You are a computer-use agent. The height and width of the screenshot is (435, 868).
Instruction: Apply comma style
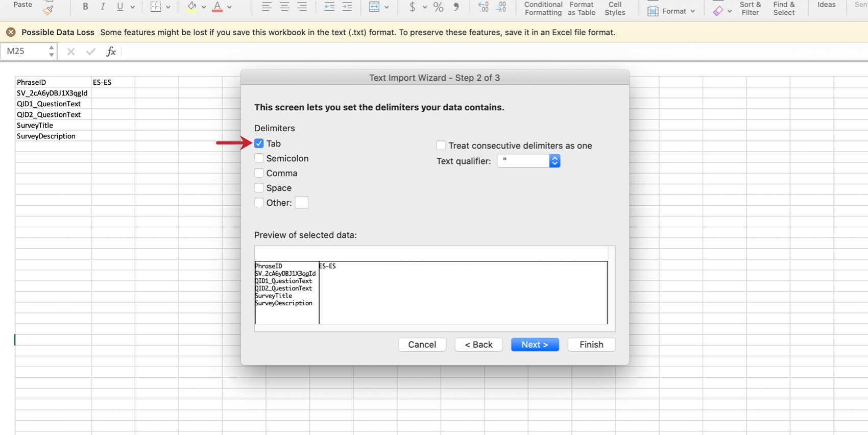(x=456, y=7)
